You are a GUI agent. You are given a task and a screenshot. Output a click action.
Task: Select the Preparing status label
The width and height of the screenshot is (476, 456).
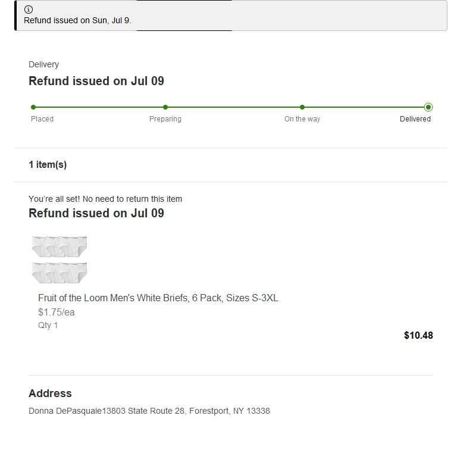pyautogui.click(x=165, y=119)
